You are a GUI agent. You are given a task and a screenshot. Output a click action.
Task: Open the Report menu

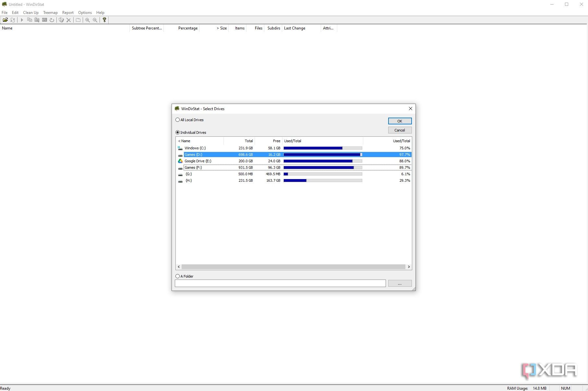pyautogui.click(x=68, y=13)
